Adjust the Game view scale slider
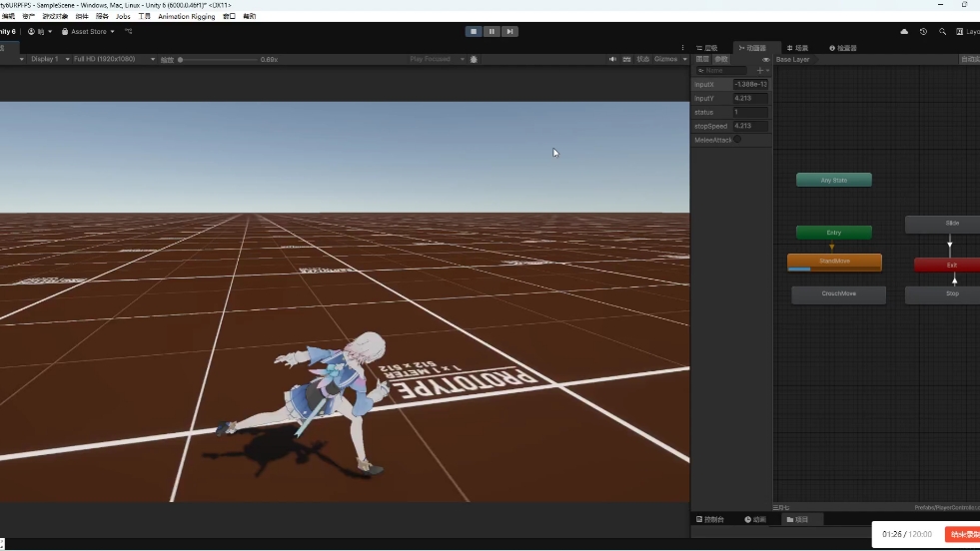Viewport: 980px width, 551px height. click(218, 60)
